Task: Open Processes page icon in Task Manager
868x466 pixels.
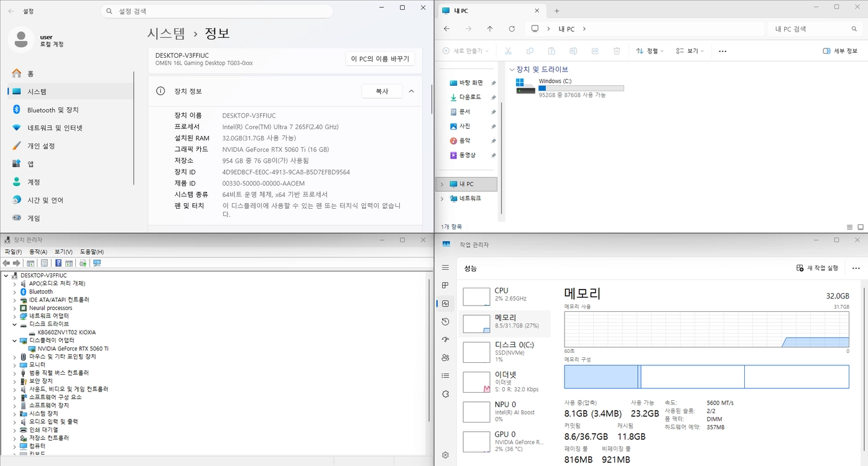Action: (x=445, y=285)
